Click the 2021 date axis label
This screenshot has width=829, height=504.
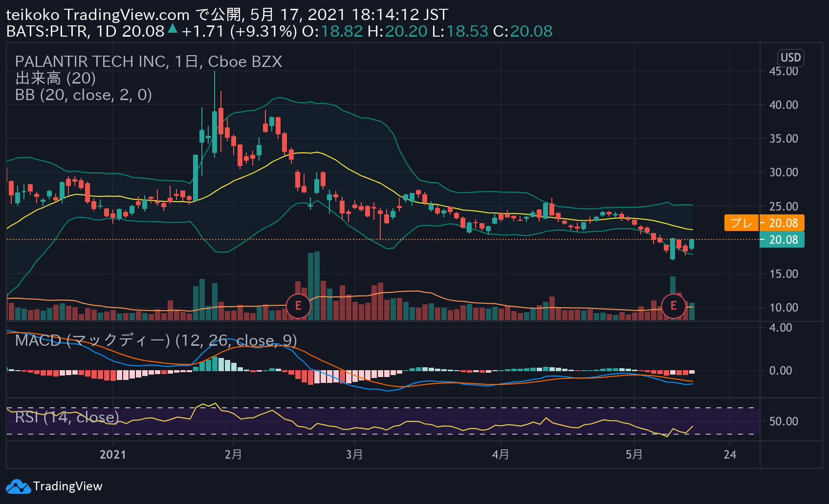coord(113,455)
